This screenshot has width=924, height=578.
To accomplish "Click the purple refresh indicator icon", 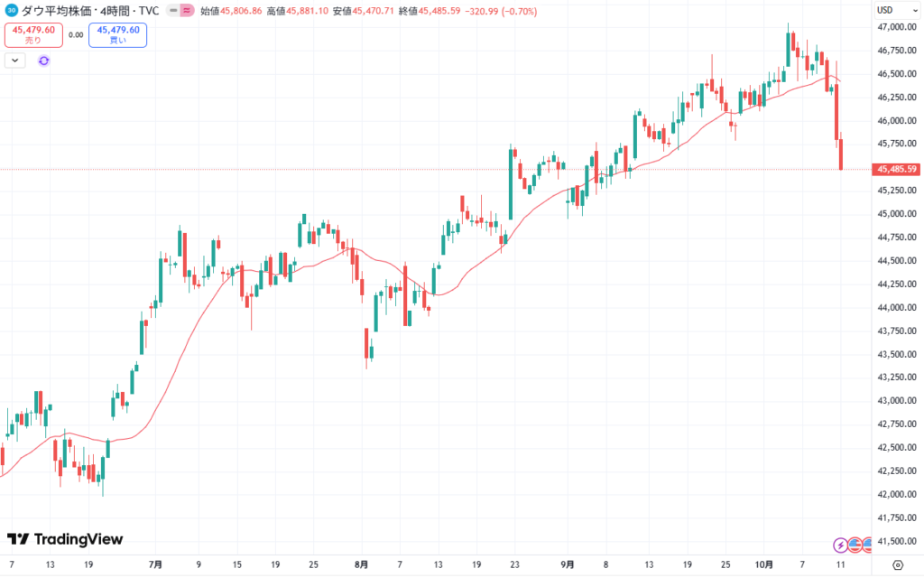I will click(x=43, y=61).
